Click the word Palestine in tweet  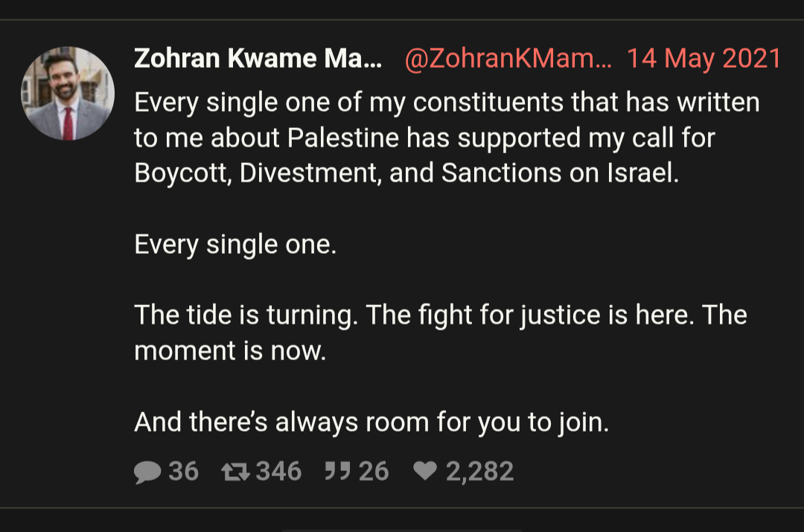pos(343,138)
